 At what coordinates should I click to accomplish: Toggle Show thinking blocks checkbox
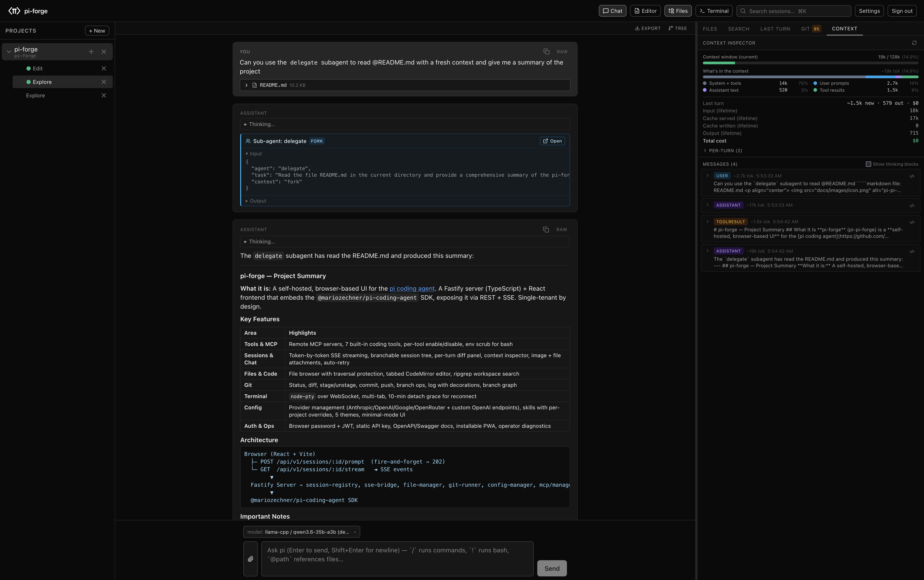coord(868,164)
